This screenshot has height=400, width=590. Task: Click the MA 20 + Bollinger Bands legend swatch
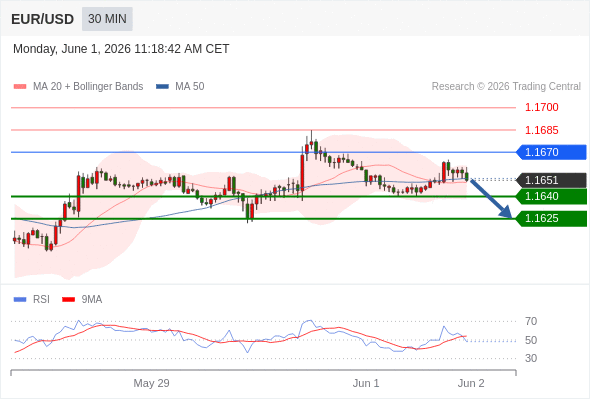pyautogui.click(x=20, y=87)
